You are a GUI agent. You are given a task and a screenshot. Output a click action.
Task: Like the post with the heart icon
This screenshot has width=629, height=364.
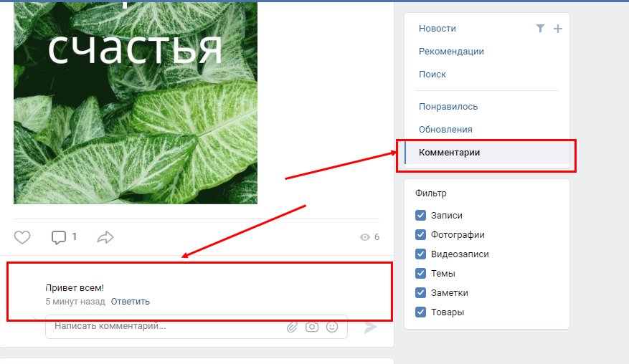[22, 237]
